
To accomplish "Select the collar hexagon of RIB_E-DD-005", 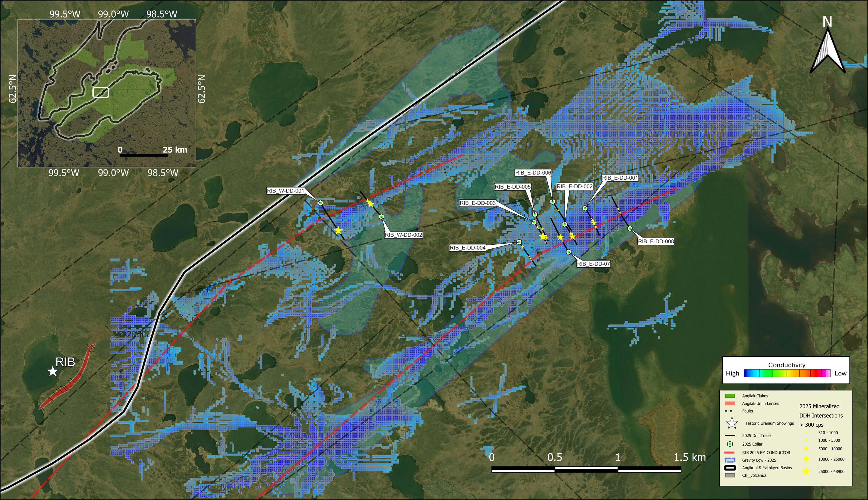I will pyautogui.click(x=535, y=214).
